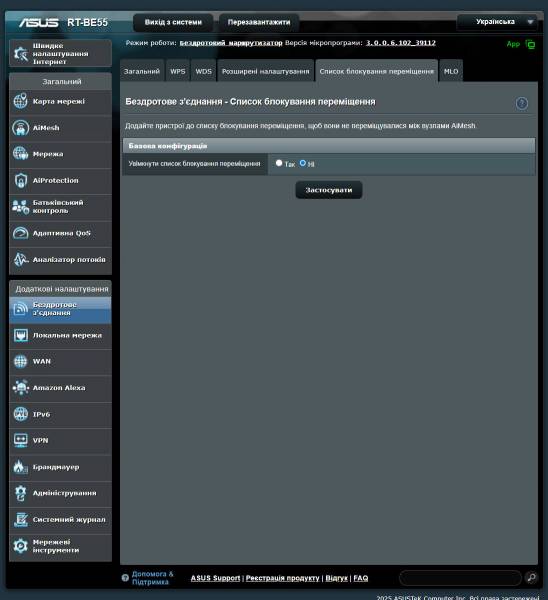The width and height of the screenshot is (548, 600).
Task: Open the Amazon Alexa sidebar icon
Action: (x=20, y=388)
